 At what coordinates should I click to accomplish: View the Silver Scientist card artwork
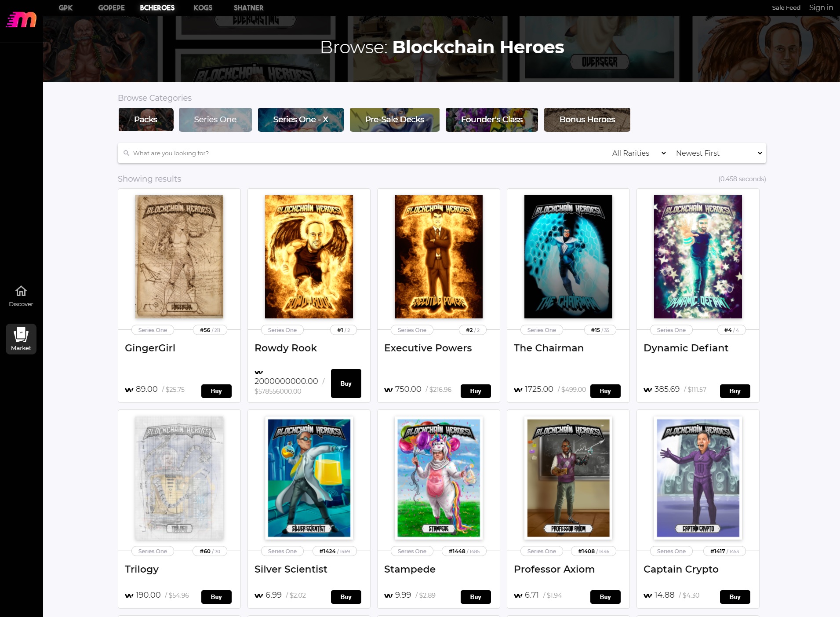[x=309, y=478]
